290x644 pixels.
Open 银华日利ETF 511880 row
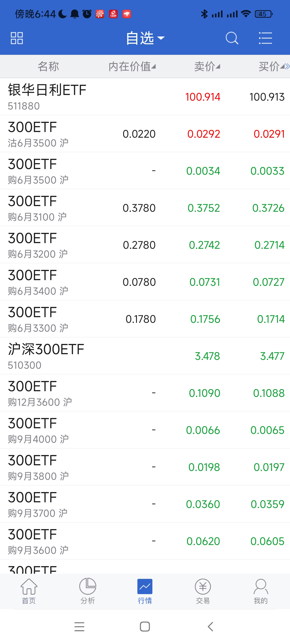(145, 97)
